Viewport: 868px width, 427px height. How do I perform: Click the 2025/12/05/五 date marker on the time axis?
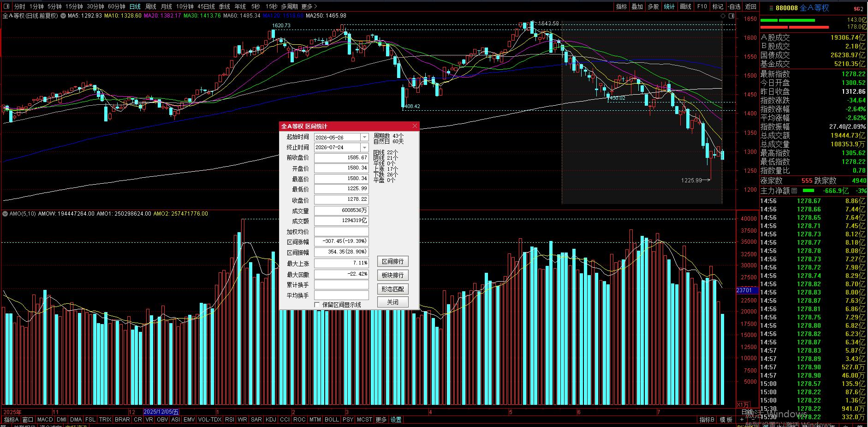click(x=161, y=412)
